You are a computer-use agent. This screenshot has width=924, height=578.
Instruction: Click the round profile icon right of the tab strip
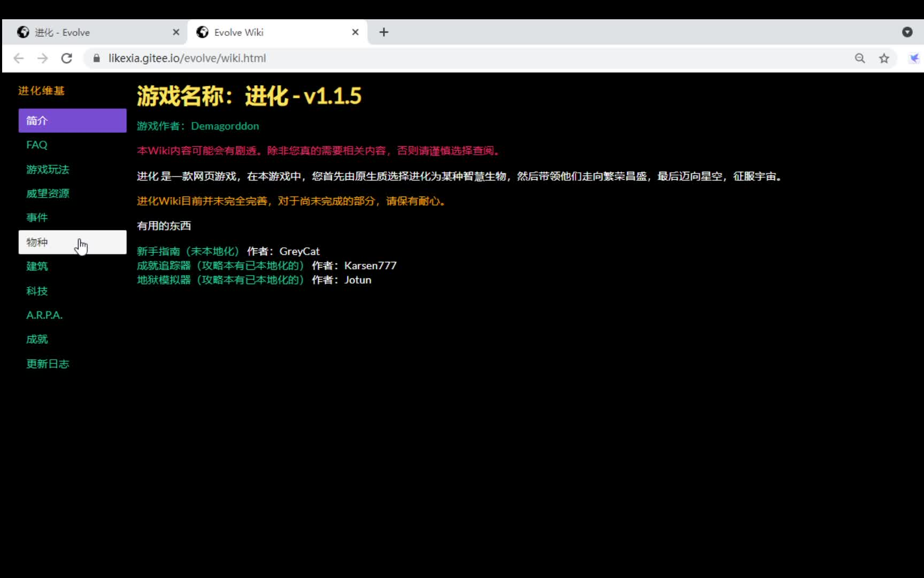pyautogui.click(x=907, y=32)
